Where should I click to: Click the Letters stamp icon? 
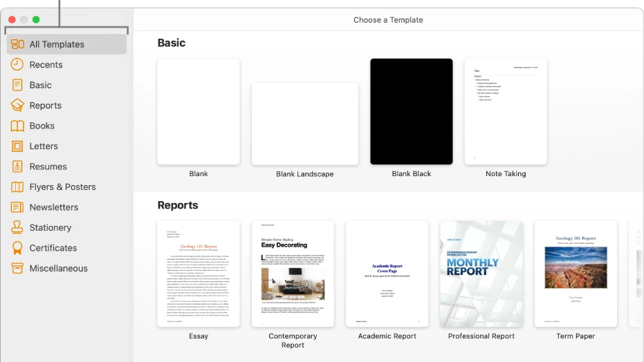click(17, 146)
